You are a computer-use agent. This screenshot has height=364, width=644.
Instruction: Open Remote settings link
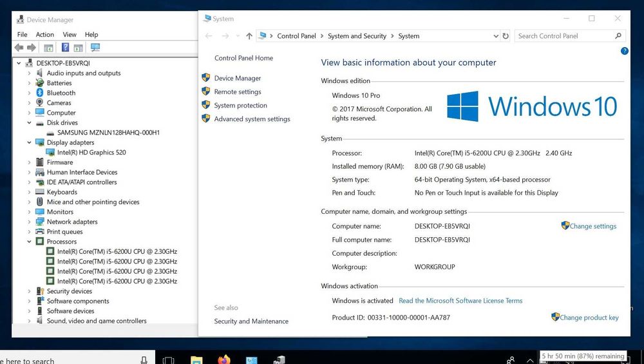[238, 91]
